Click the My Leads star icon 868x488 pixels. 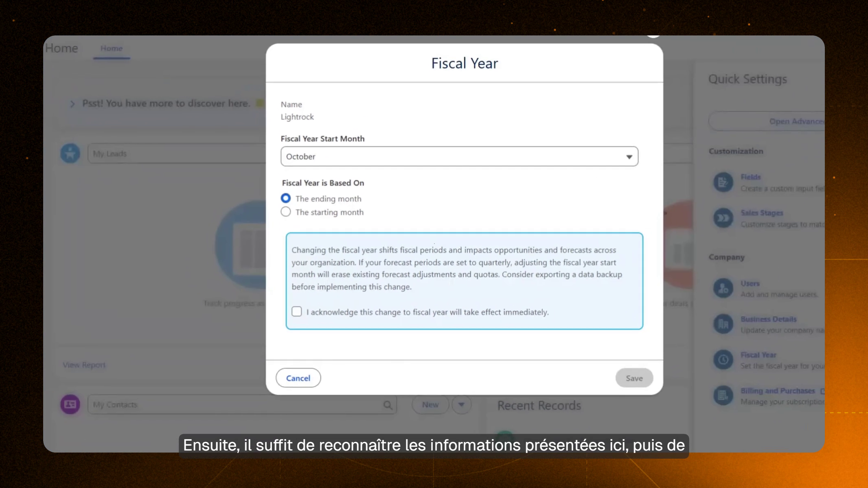point(70,154)
